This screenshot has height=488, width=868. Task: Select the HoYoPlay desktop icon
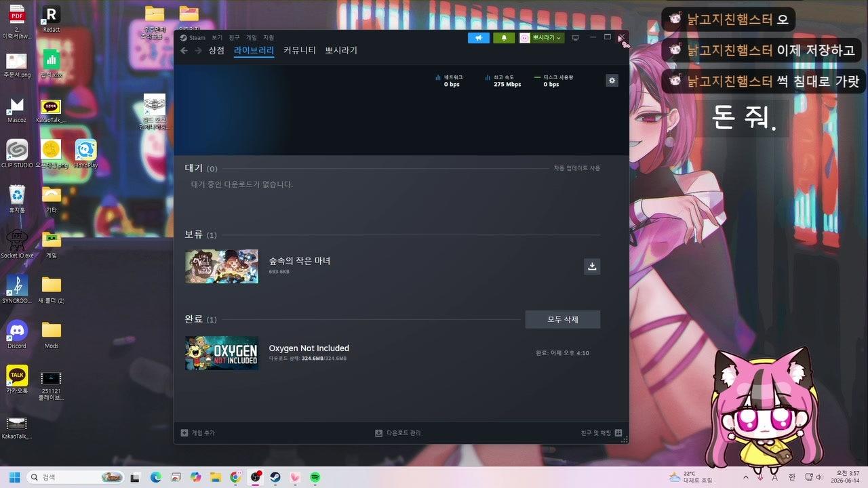(x=85, y=155)
